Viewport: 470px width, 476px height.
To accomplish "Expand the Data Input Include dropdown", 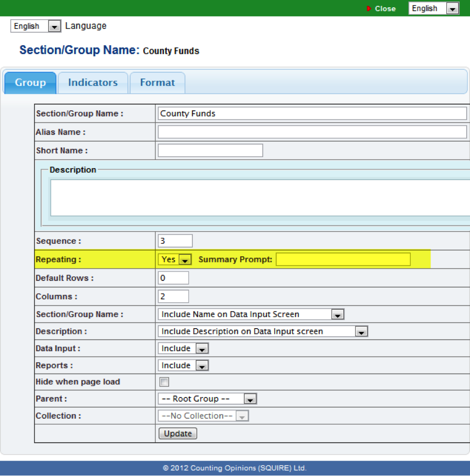I will [x=183, y=349].
